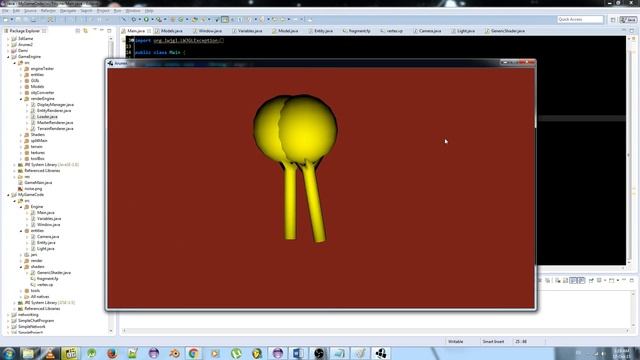The image size is (640, 360).
Task: Close the Main.java editor tab
Action: [x=149, y=31]
